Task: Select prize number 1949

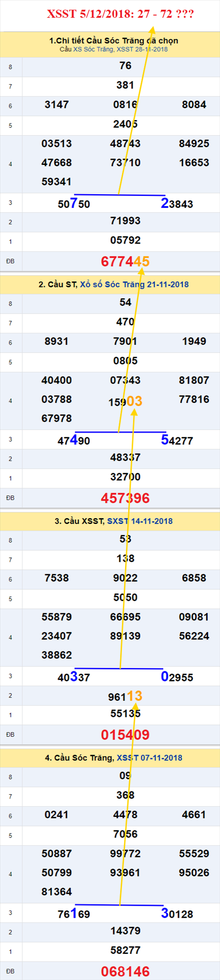Action: pyautogui.click(x=194, y=342)
